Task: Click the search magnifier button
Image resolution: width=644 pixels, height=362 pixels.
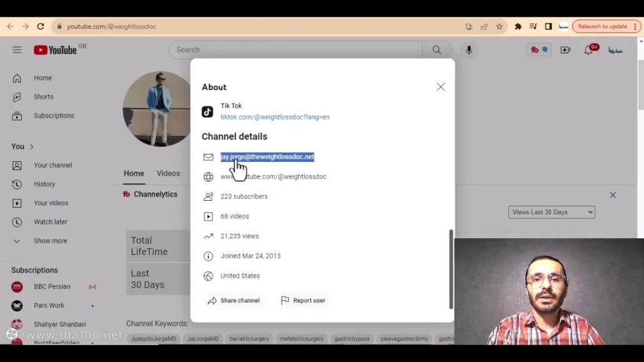Action: point(436,50)
